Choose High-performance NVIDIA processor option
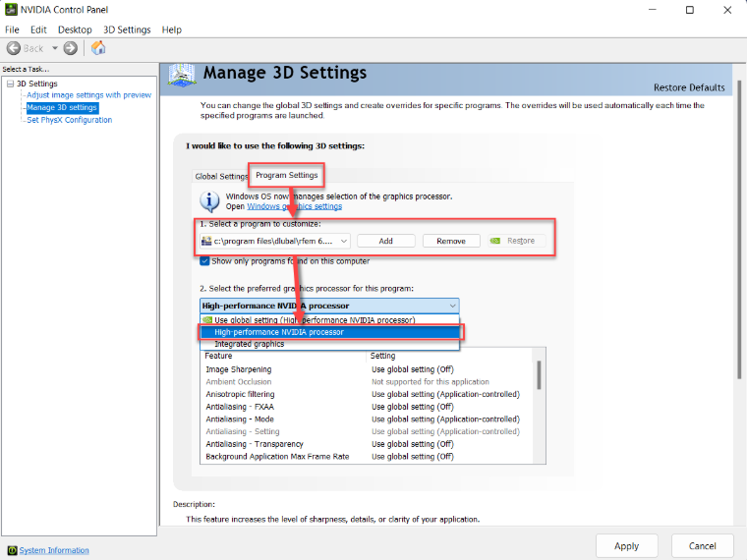Screen dimensions: 747x560 (x=329, y=332)
